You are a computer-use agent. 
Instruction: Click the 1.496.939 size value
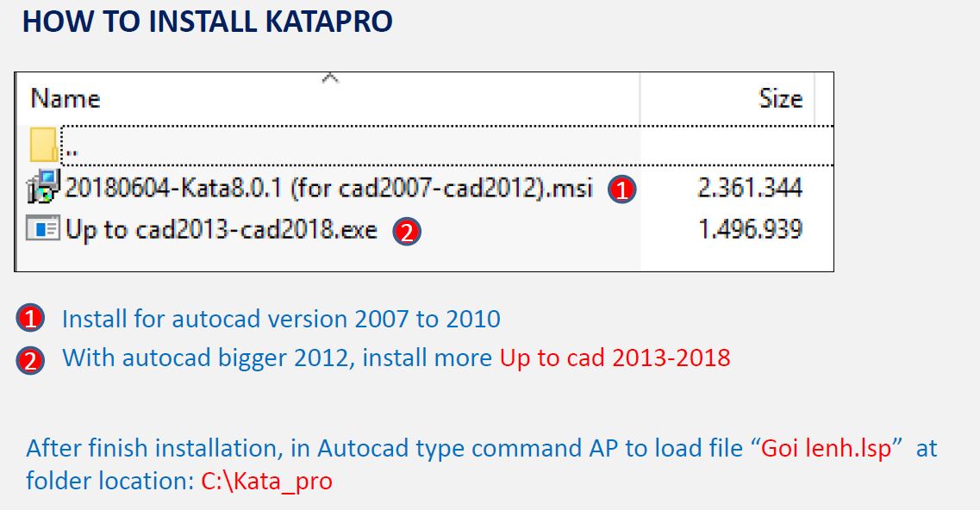tap(749, 229)
